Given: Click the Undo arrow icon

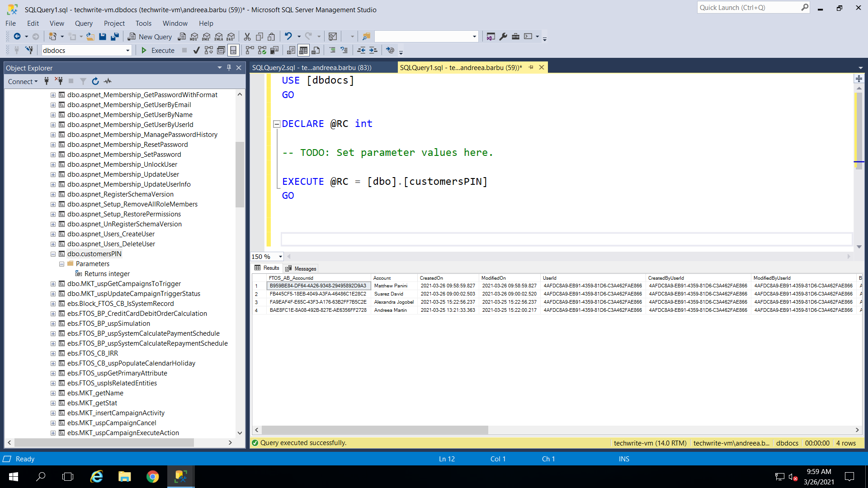Looking at the screenshot, I should (x=288, y=37).
